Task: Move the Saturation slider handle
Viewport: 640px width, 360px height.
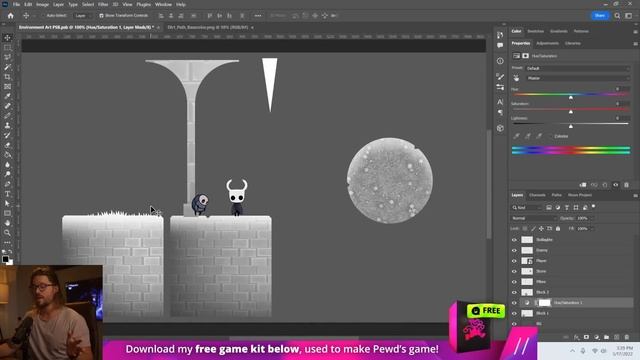Action: tap(571, 111)
